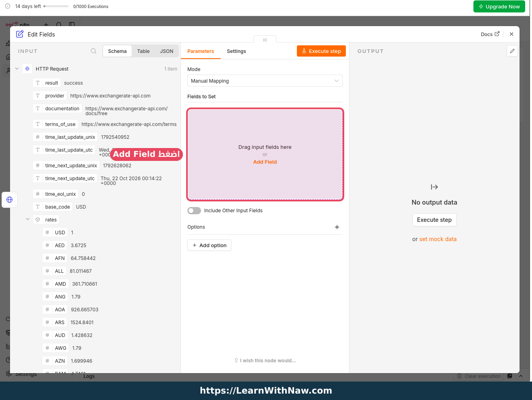The width and height of the screenshot is (532, 400).
Task: Click the Add option button
Action: pyautogui.click(x=209, y=245)
